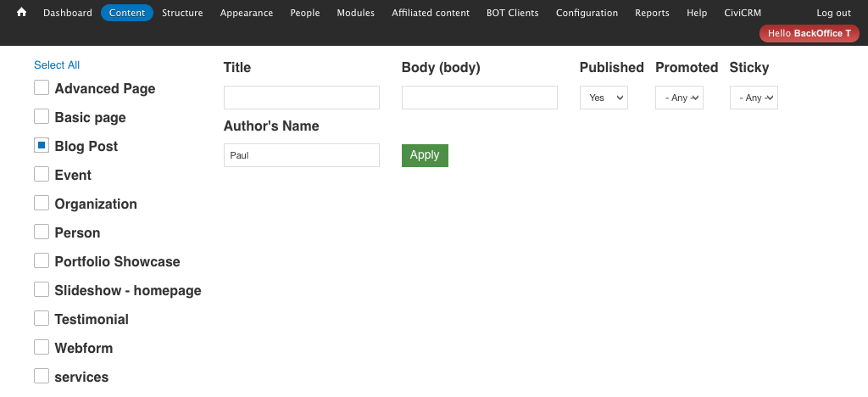Check the Person checkbox

[x=42, y=232]
